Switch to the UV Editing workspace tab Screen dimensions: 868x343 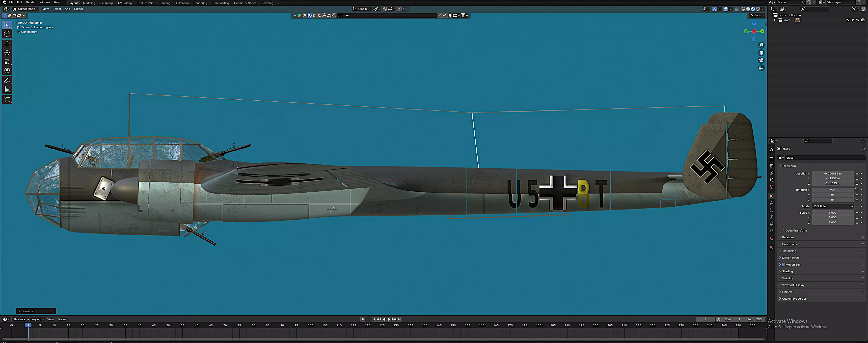click(x=125, y=3)
